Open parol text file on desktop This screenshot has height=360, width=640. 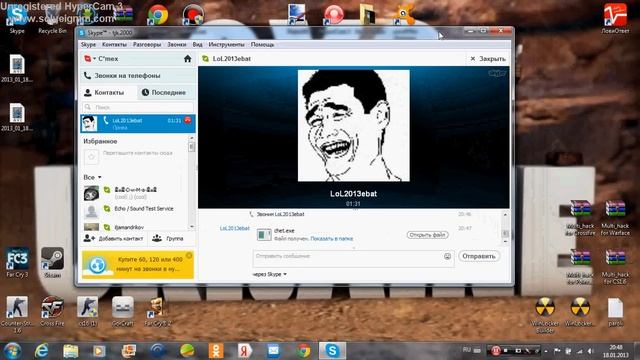(615, 312)
